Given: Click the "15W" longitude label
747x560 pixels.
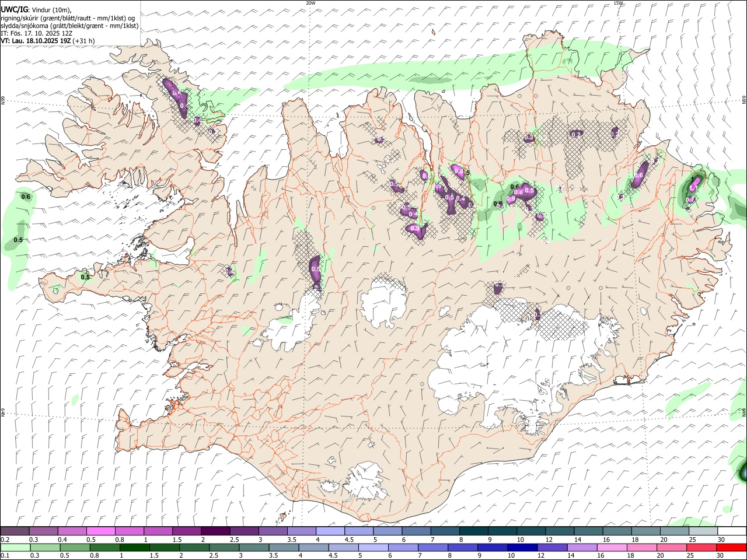Looking at the screenshot, I should (619, 3).
